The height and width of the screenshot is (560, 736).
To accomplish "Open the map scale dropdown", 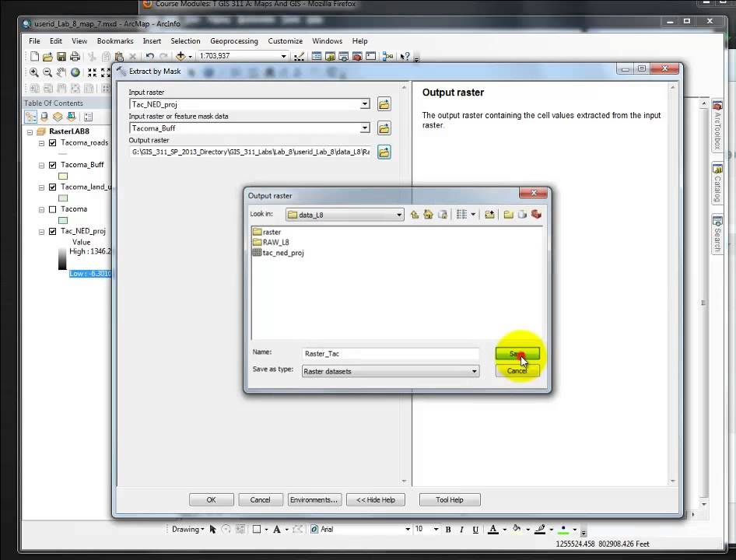I will pyautogui.click(x=283, y=56).
